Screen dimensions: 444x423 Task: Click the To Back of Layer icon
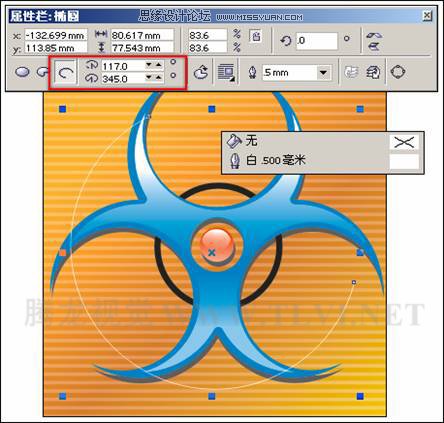tap(373, 72)
